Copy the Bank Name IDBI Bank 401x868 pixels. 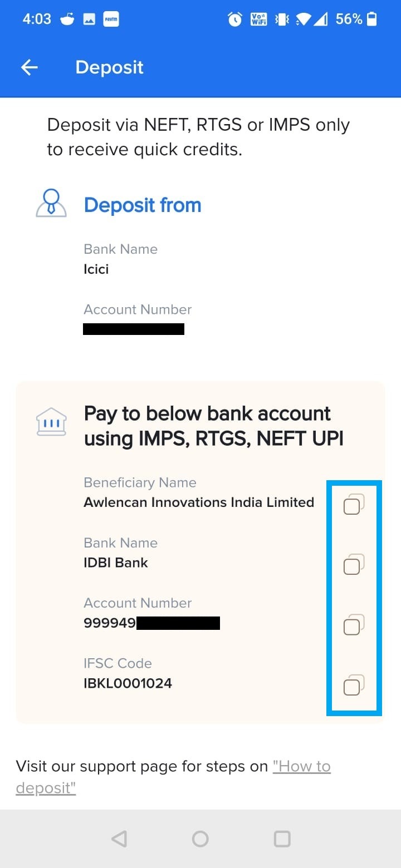(x=353, y=565)
